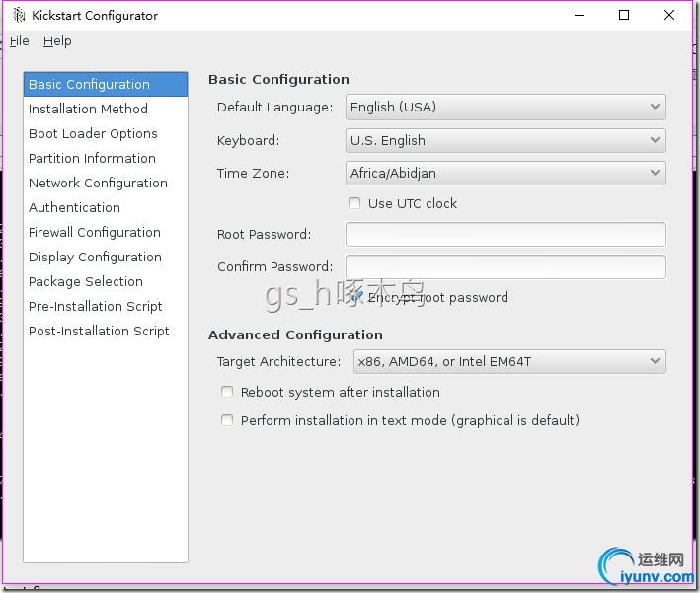Screen dimensions: 700x593
Task: Open the File menu
Action: tap(19, 41)
